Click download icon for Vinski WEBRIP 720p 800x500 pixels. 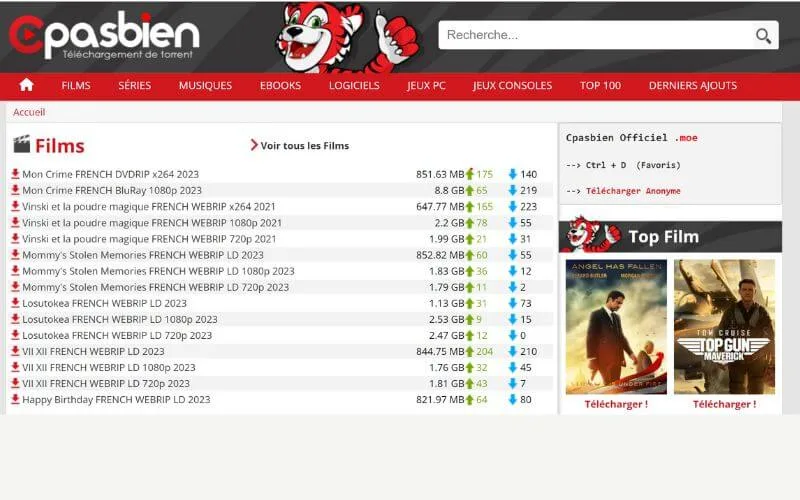15,238
